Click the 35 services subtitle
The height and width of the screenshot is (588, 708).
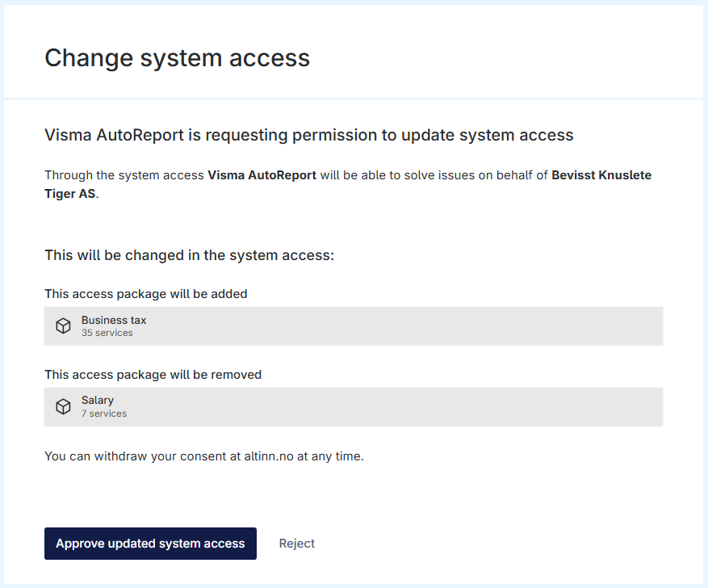point(107,333)
